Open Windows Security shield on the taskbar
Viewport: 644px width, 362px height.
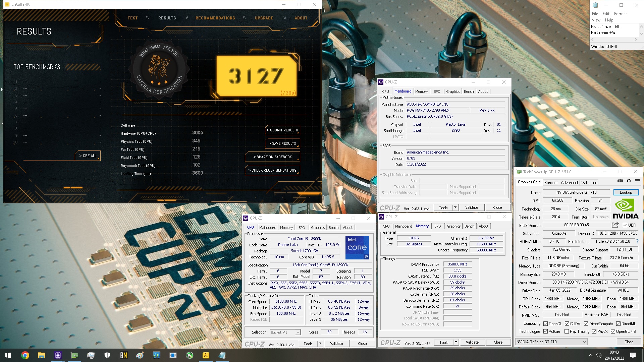coord(107,355)
